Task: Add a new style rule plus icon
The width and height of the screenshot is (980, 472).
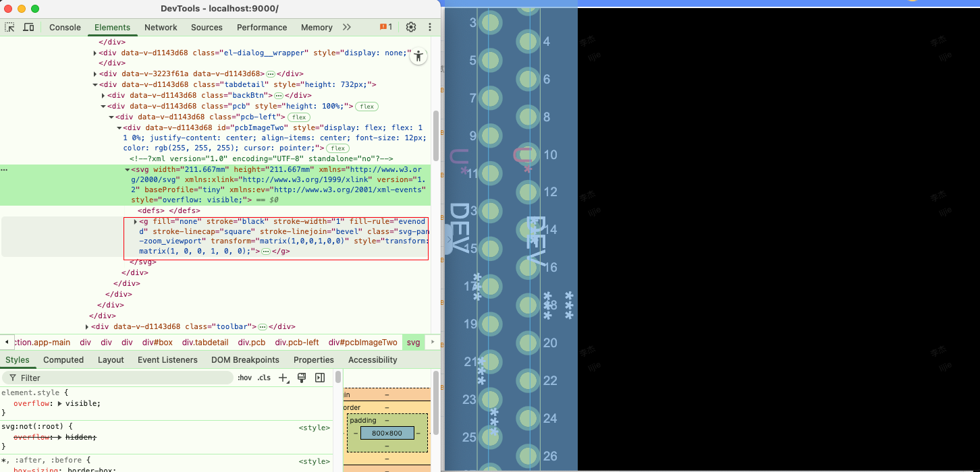Action: (x=283, y=378)
